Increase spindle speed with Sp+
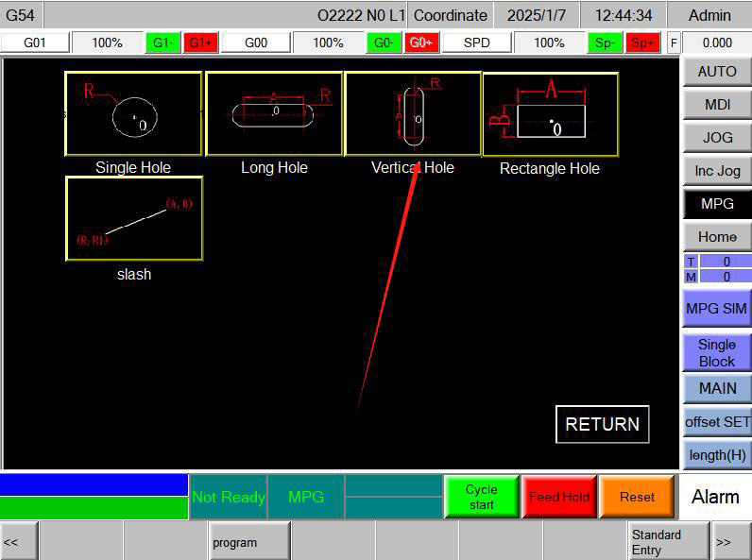Image resolution: width=752 pixels, height=560 pixels. click(642, 42)
